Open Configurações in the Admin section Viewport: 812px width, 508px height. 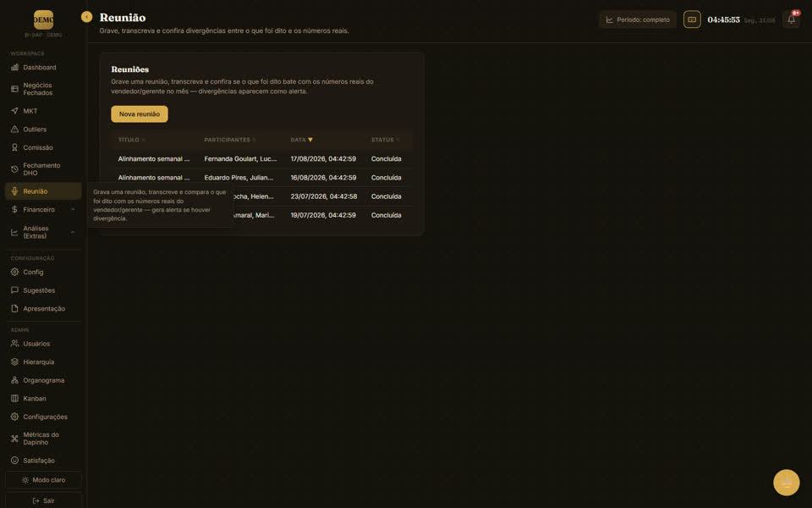[x=43, y=417]
